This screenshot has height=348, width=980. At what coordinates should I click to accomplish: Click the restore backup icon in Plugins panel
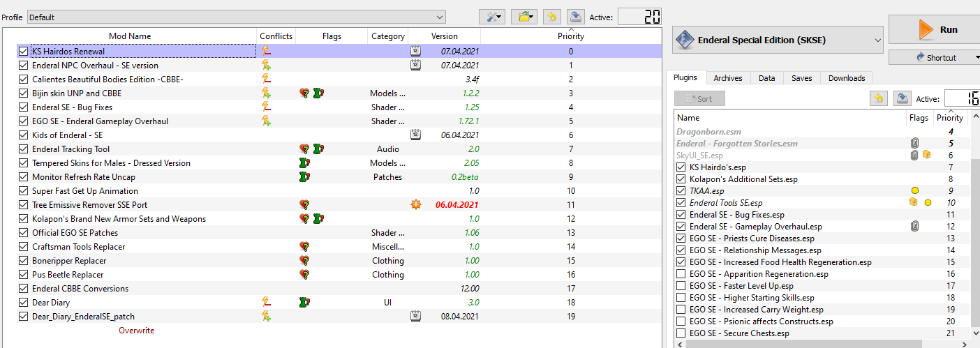pos(879,98)
